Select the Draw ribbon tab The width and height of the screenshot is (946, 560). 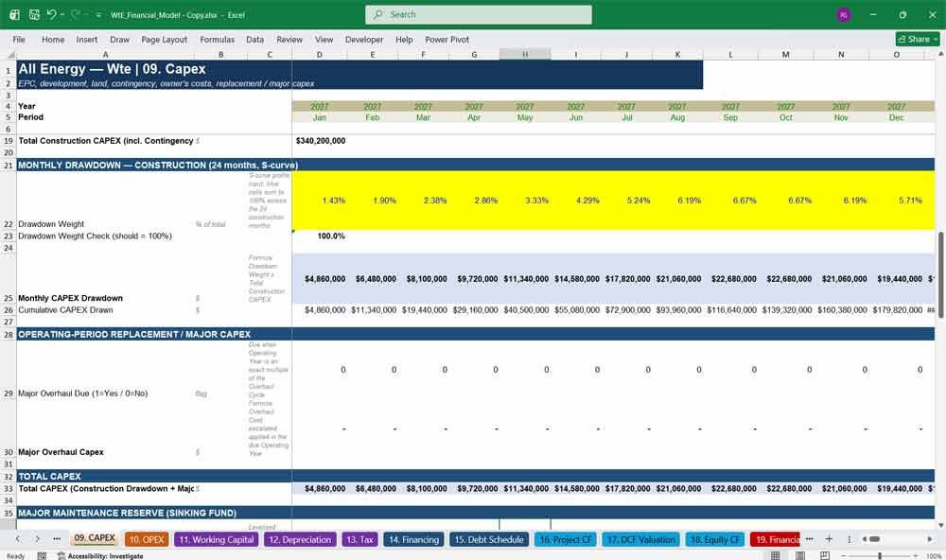coord(119,39)
